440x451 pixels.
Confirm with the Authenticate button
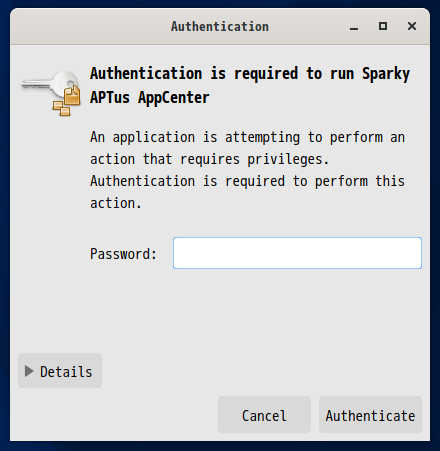point(370,415)
